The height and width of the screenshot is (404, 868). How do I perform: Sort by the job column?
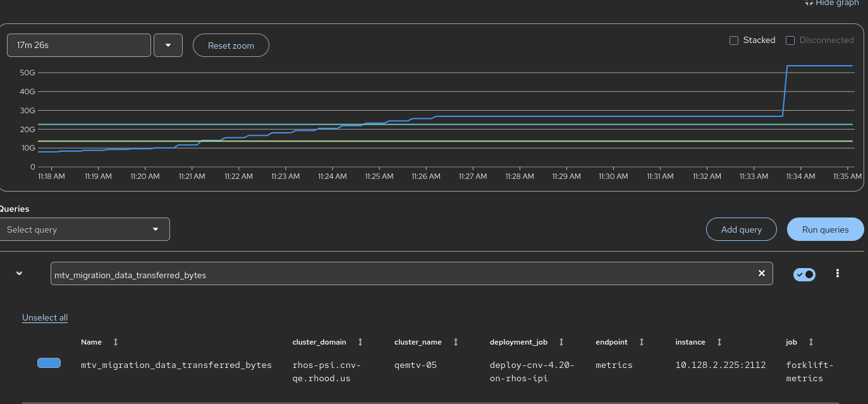(811, 342)
